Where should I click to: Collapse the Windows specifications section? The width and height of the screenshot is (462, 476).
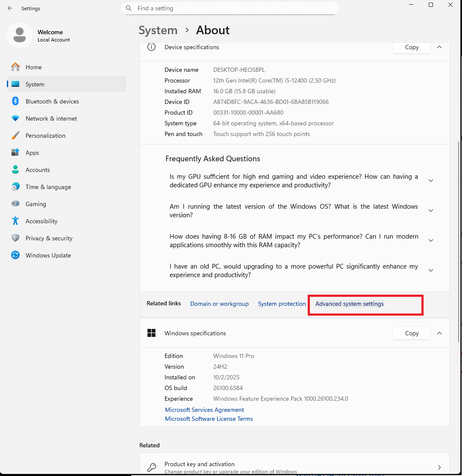pyautogui.click(x=439, y=333)
